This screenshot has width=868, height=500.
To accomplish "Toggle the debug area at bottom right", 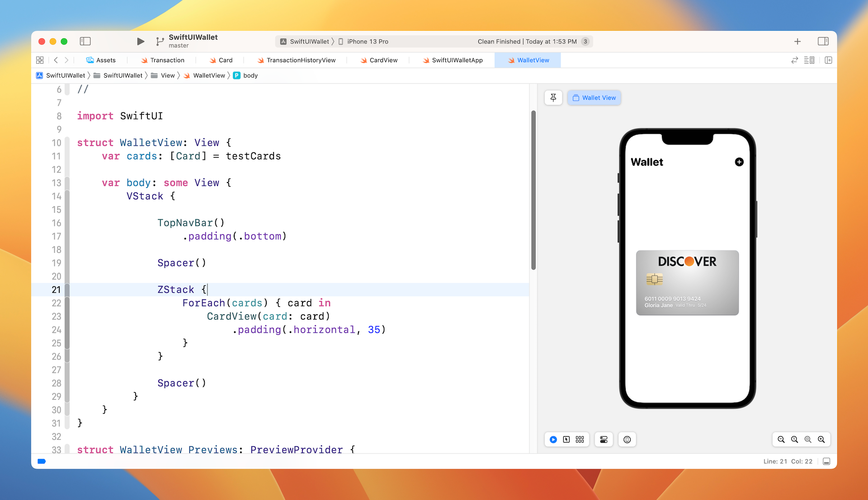I will [826, 461].
